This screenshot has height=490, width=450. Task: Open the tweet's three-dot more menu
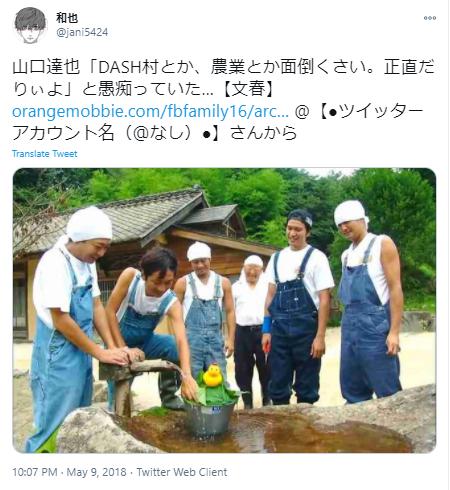[430, 18]
